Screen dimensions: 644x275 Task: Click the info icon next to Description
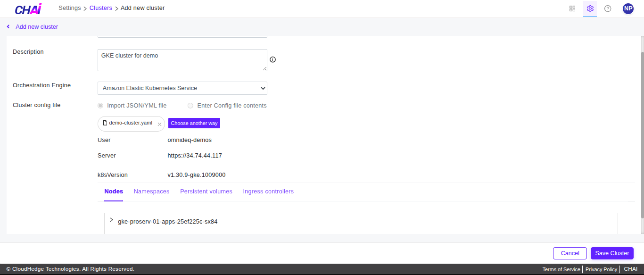(x=272, y=59)
